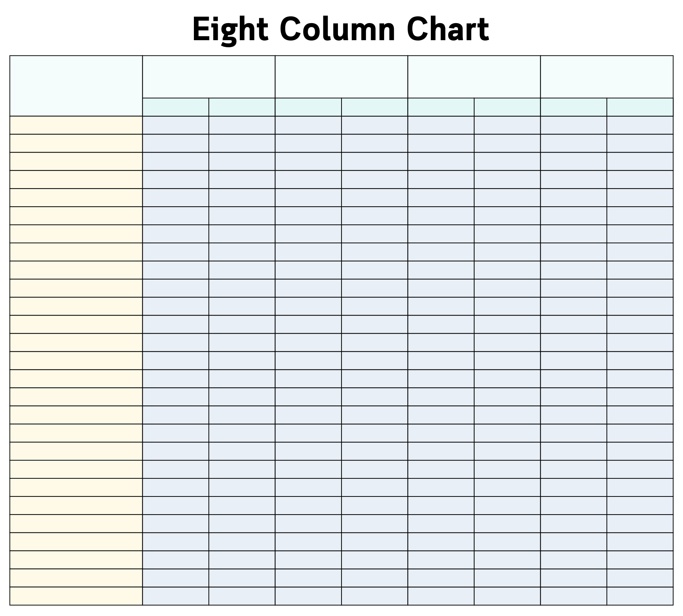Click first blue cell in bottom data row
Screen dimensions: 683x616
coord(176,596)
